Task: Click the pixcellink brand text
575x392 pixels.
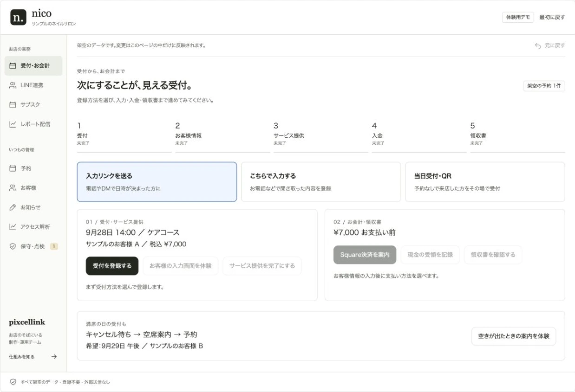Action: (x=27, y=322)
